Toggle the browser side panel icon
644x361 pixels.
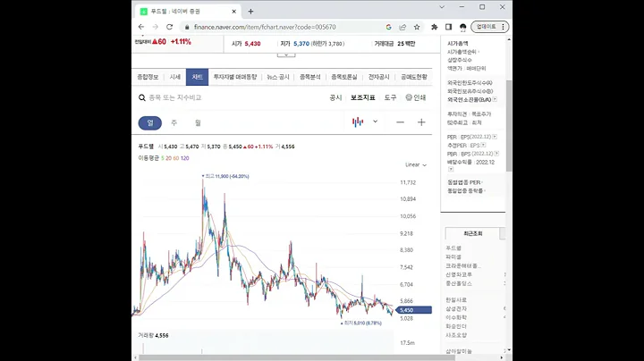[x=448, y=27]
